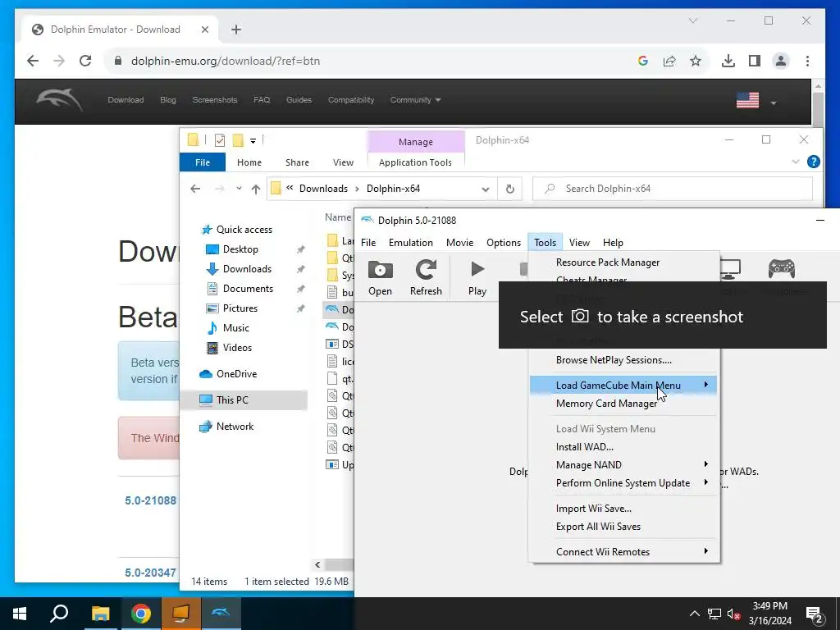
Task: Click the taskbar search magnifier
Action: [x=59, y=614]
